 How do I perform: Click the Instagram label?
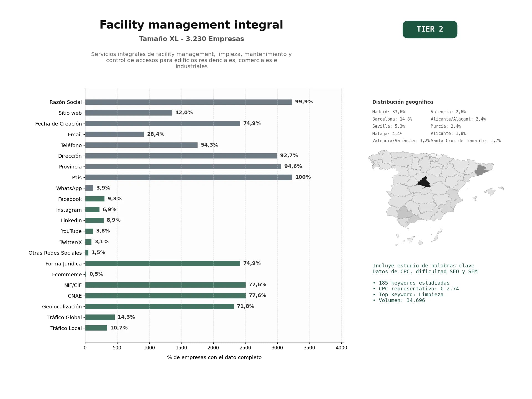tap(69, 210)
